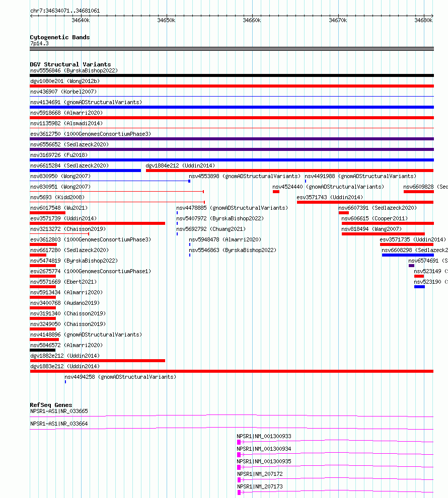
Task: Click NPSR1|NM_207173 transcript label
Action: pyautogui.click(x=260, y=486)
